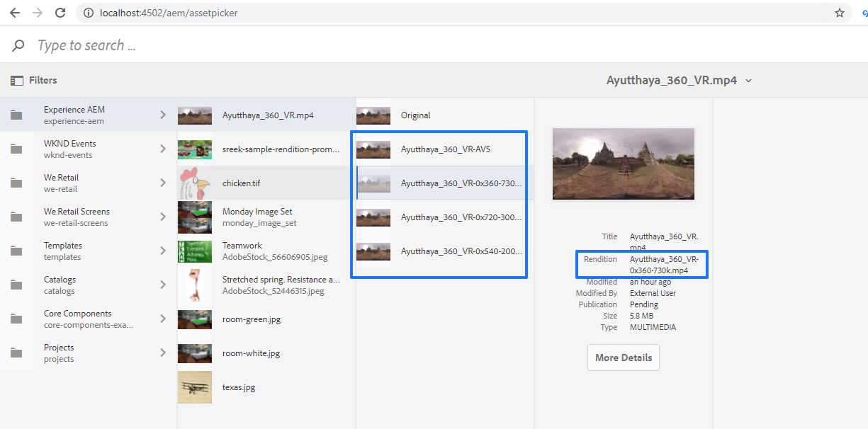Image resolution: width=868 pixels, height=429 pixels.
Task: Click the Teamwork asset thumbnail
Action: click(195, 251)
